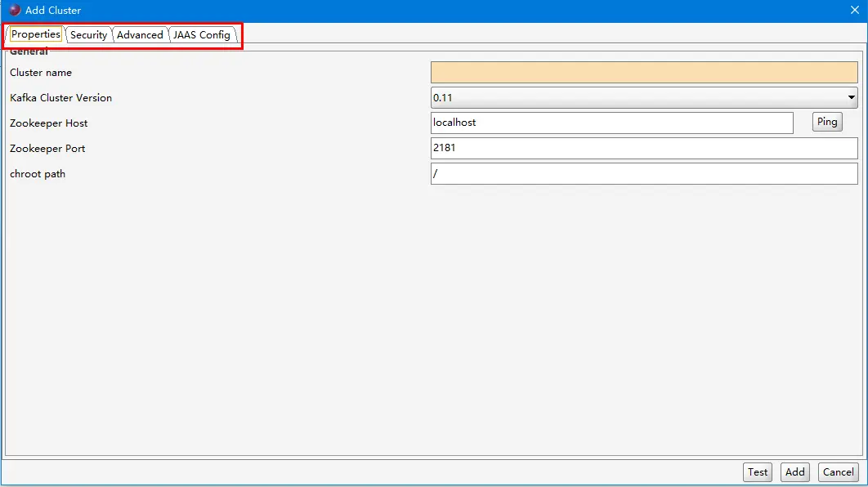Screen dimensions: 868x487
Task: Ping the Zookeeper host
Action: click(x=827, y=122)
